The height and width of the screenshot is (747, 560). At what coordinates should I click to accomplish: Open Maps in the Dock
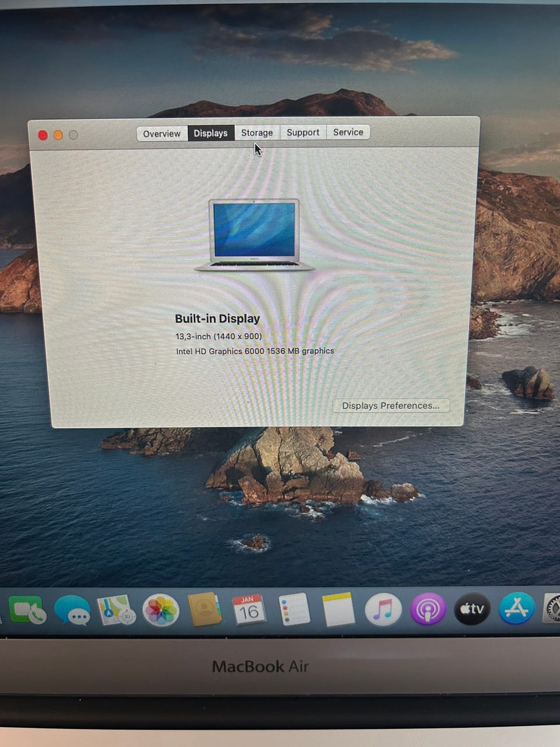coord(116,610)
